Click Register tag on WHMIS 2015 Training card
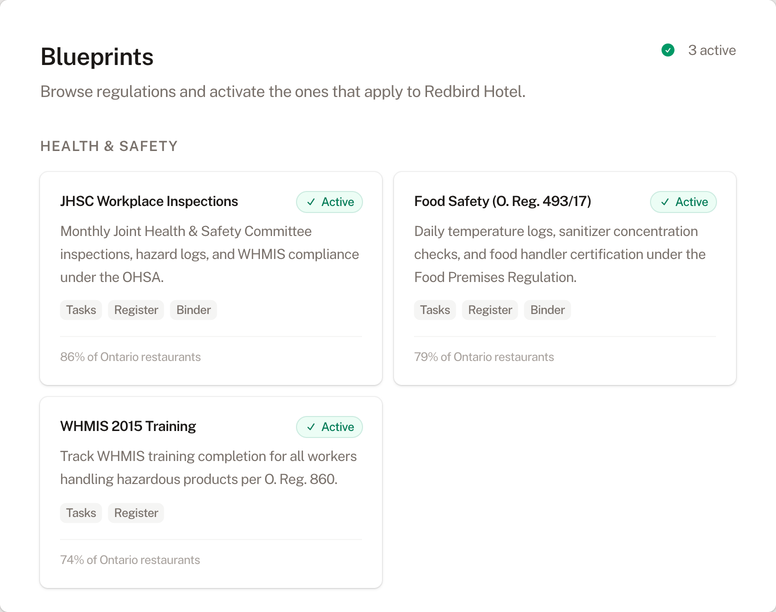This screenshot has width=776, height=612. click(136, 513)
